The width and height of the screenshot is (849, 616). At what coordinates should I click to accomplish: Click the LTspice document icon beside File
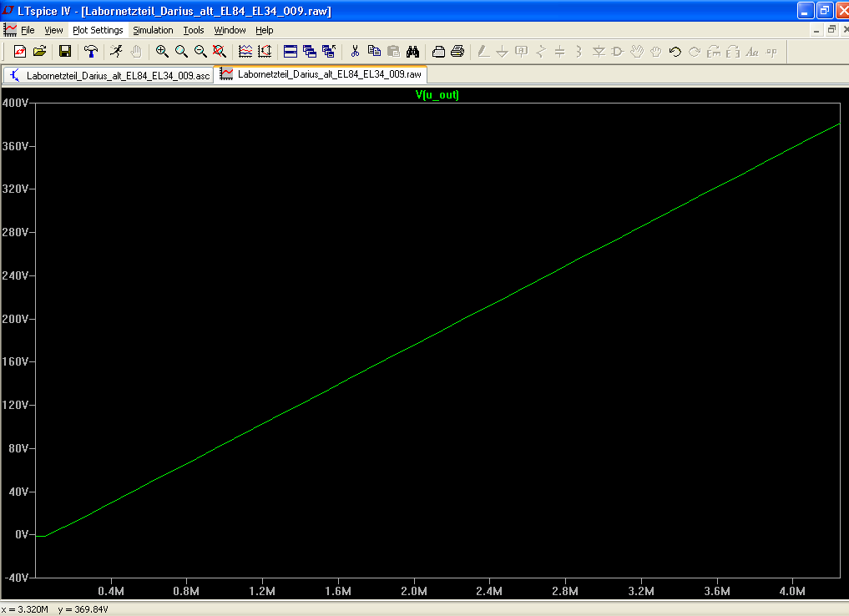pyautogui.click(x=10, y=30)
